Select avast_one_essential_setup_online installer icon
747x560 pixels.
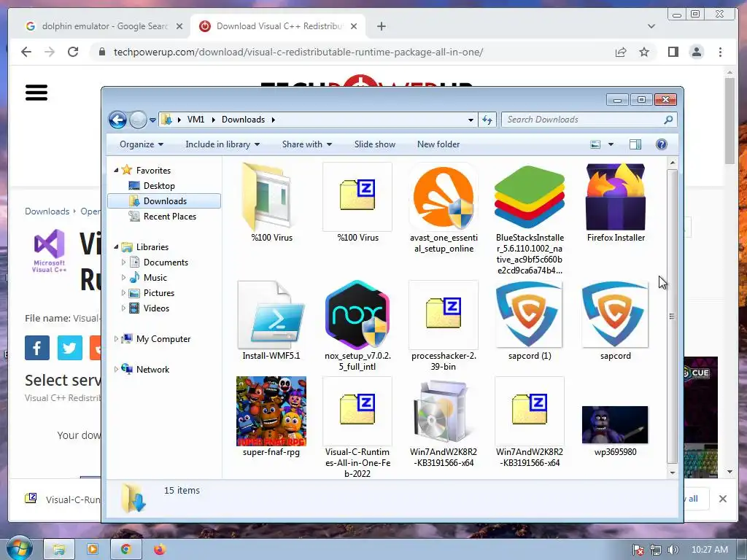[x=444, y=198]
